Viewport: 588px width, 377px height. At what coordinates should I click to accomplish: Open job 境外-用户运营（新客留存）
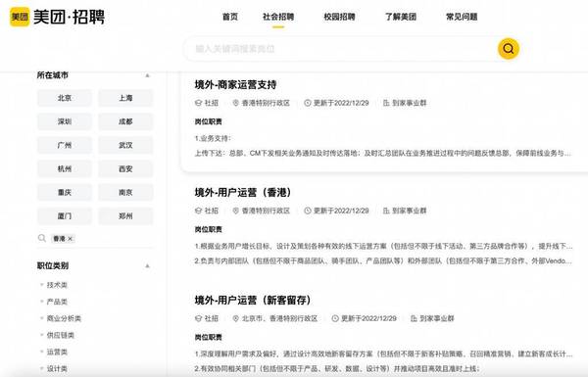253,301
